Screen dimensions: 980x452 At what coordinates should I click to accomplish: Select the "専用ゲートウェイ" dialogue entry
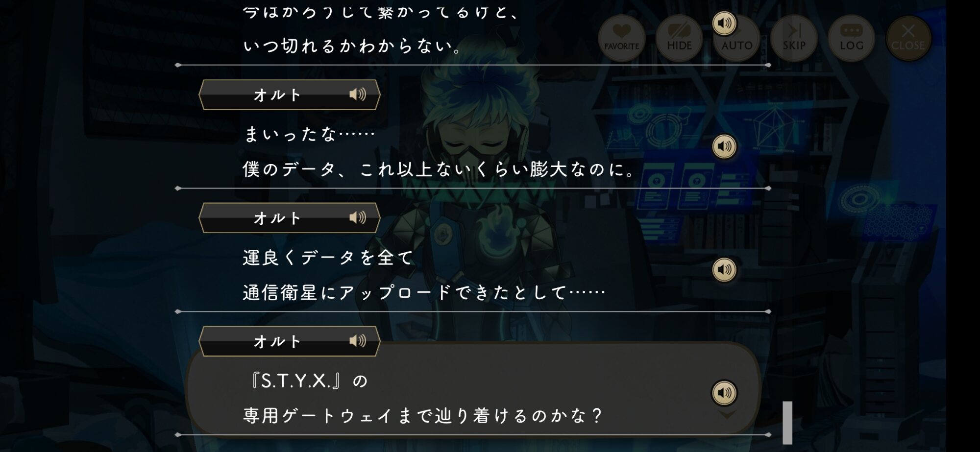[473, 389]
